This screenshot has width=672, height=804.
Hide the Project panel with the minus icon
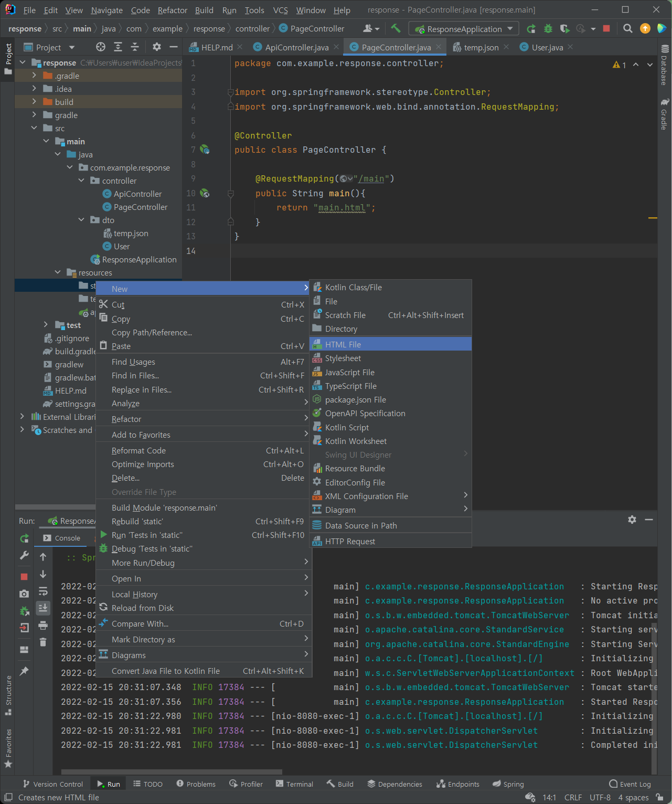[173, 47]
